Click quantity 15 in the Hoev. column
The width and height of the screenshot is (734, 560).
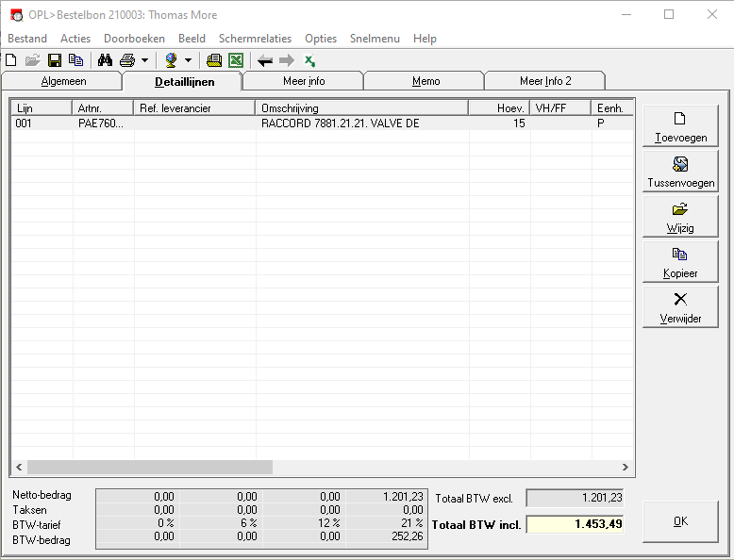tap(519, 124)
